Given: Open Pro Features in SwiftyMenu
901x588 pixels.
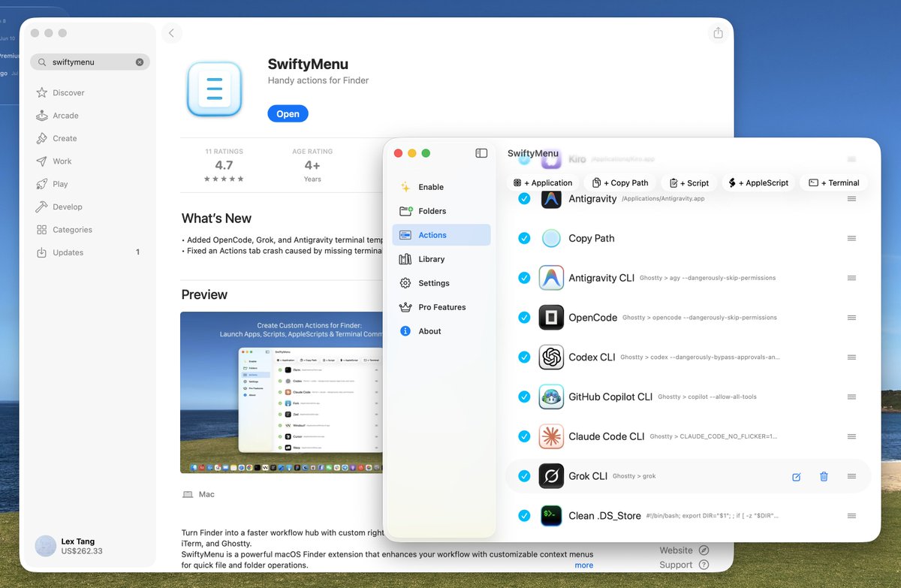Looking at the screenshot, I should click(441, 307).
